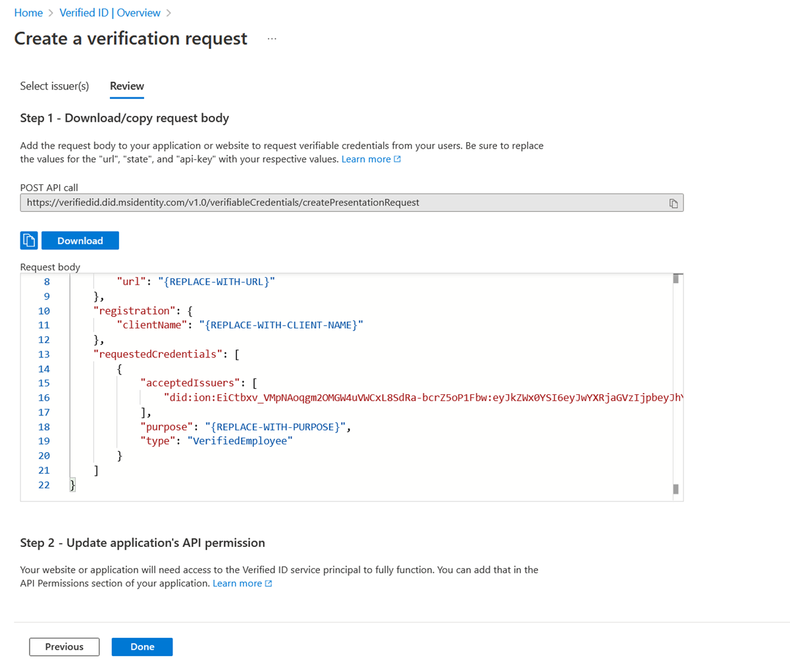Switch to the Select issuer(s) tab
The image size is (790, 672).
[55, 86]
